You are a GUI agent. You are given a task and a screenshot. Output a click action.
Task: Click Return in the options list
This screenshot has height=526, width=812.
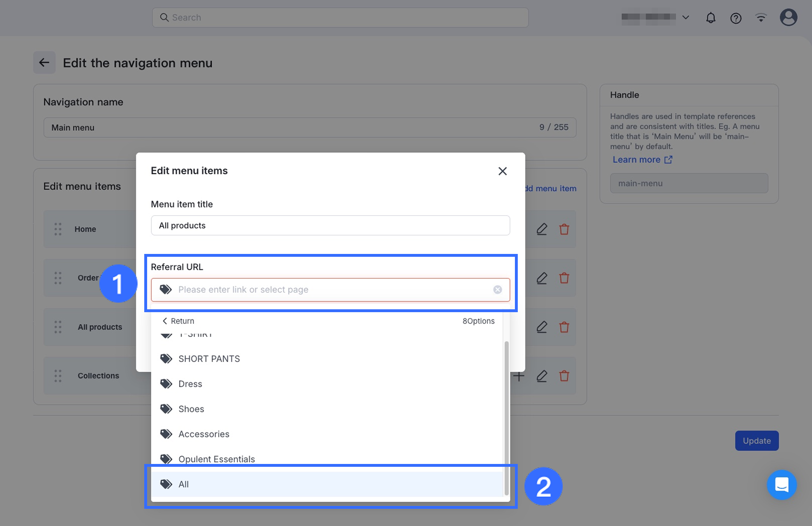(x=178, y=321)
